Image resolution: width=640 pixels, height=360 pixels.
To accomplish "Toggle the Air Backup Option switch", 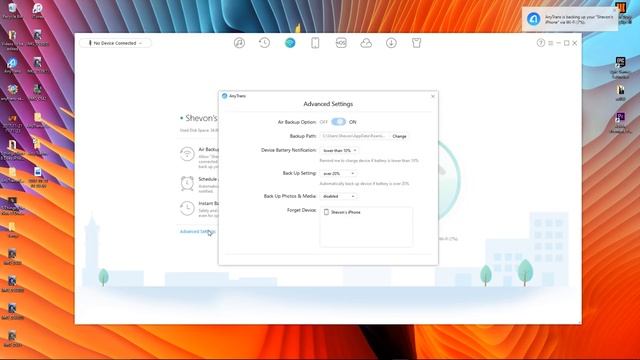I will pos(338,122).
